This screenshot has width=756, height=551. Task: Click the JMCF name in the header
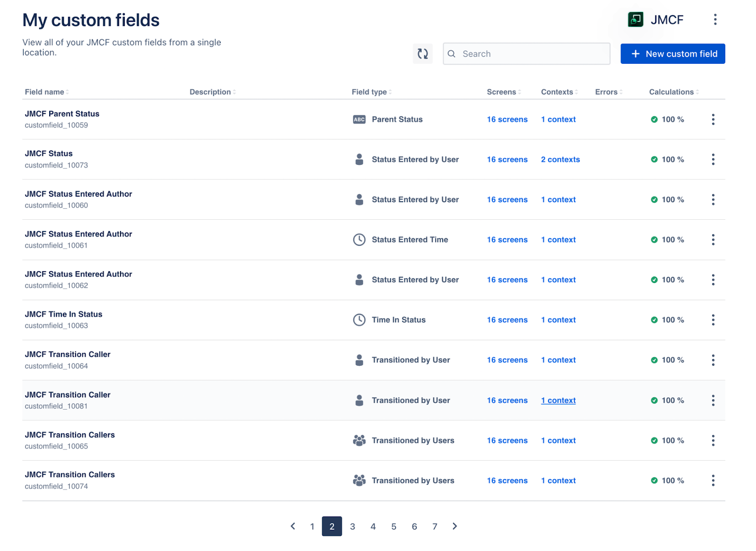pos(667,20)
